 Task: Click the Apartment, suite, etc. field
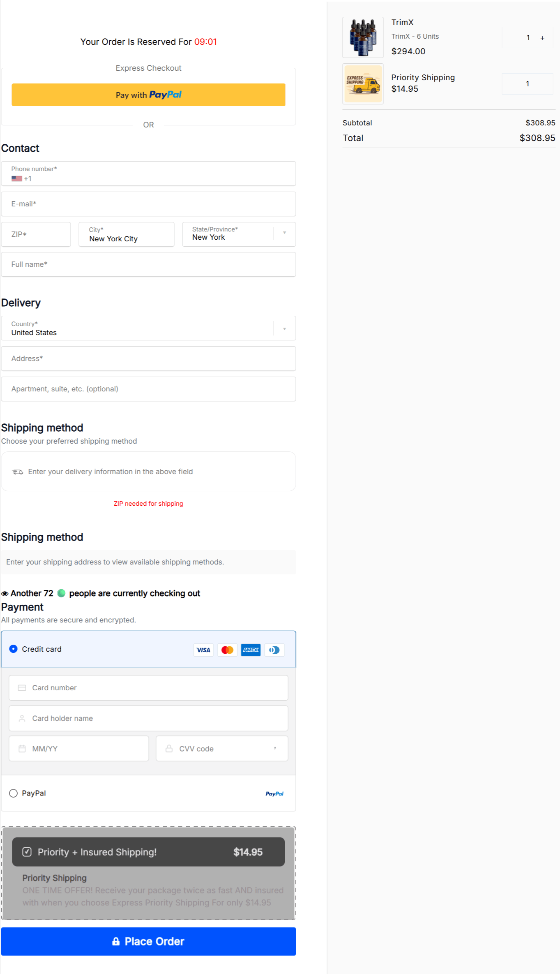pos(148,389)
